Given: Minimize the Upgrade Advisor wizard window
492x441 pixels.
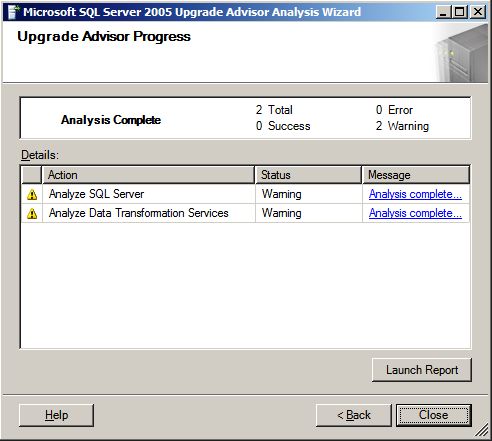Looking at the screenshot, I should pyautogui.click(x=443, y=12).
